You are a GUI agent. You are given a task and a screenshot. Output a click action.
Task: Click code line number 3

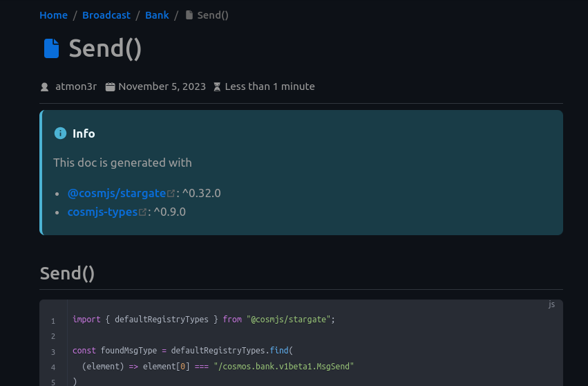coord(53,352)
